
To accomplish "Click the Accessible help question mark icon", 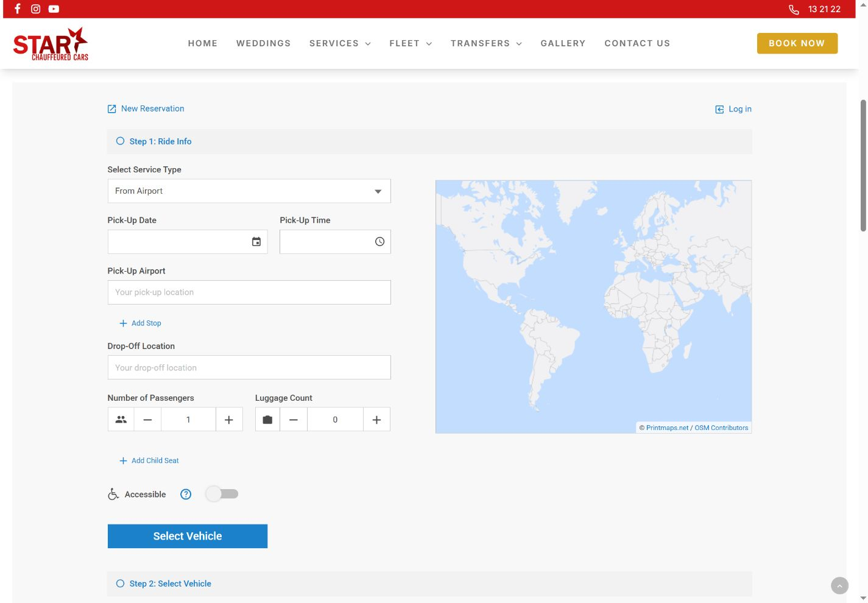I will click(186, 495).
